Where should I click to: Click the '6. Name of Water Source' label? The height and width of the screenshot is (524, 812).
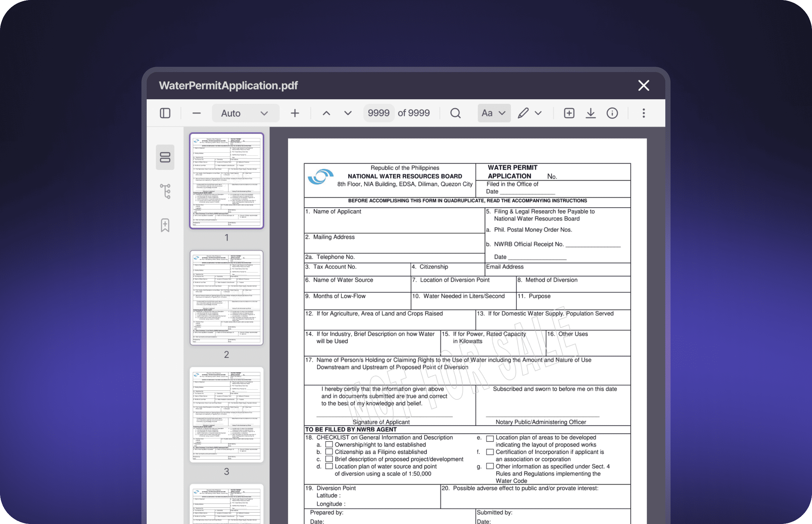pyautogui.click(x=339, y=280)
